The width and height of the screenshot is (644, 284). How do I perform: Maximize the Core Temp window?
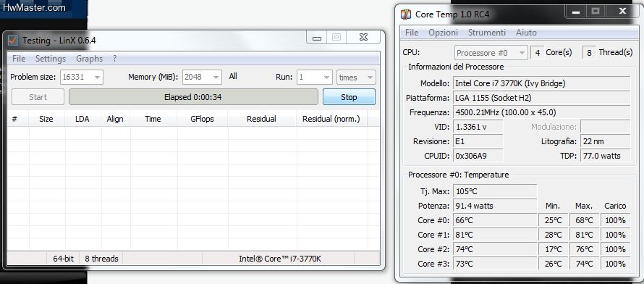pyautogui.click(x=596, y=12)
